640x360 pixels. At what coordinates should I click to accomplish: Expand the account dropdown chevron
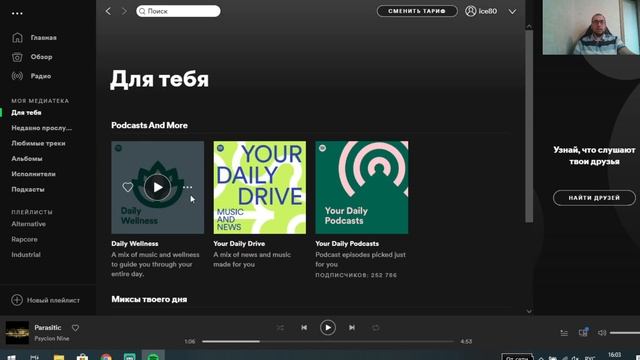click(x=512, y=11)
